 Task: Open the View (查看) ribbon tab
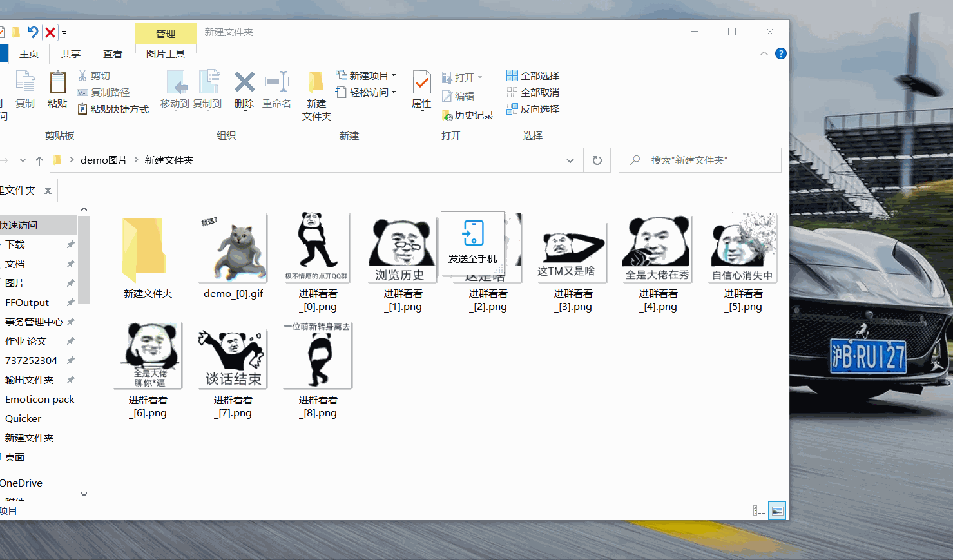[113, 53]
